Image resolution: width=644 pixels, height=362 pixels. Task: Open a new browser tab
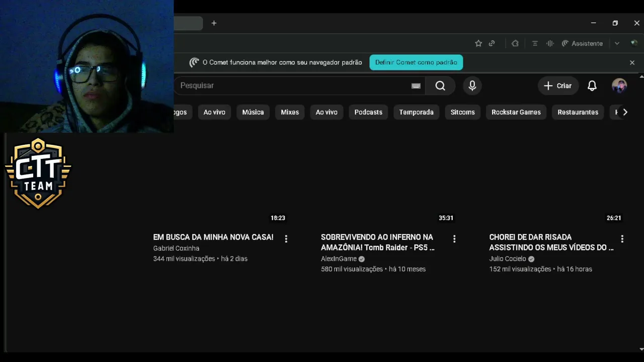tap(214, 23)
